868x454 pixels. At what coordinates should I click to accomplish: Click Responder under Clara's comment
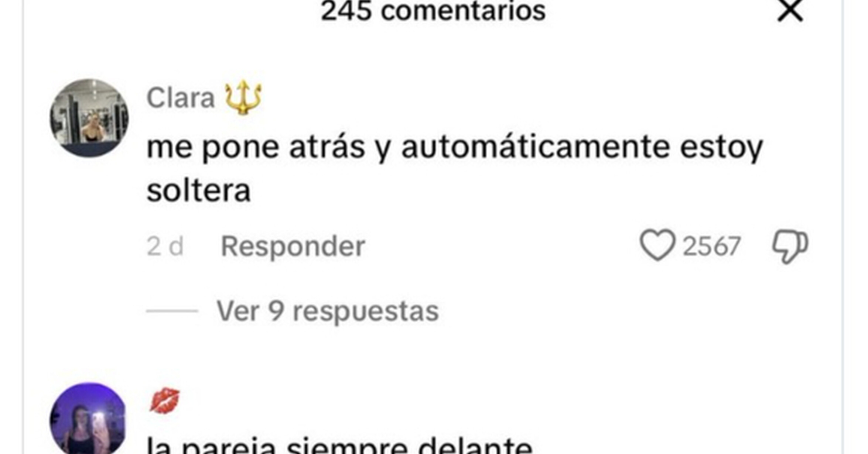(293, 246)
